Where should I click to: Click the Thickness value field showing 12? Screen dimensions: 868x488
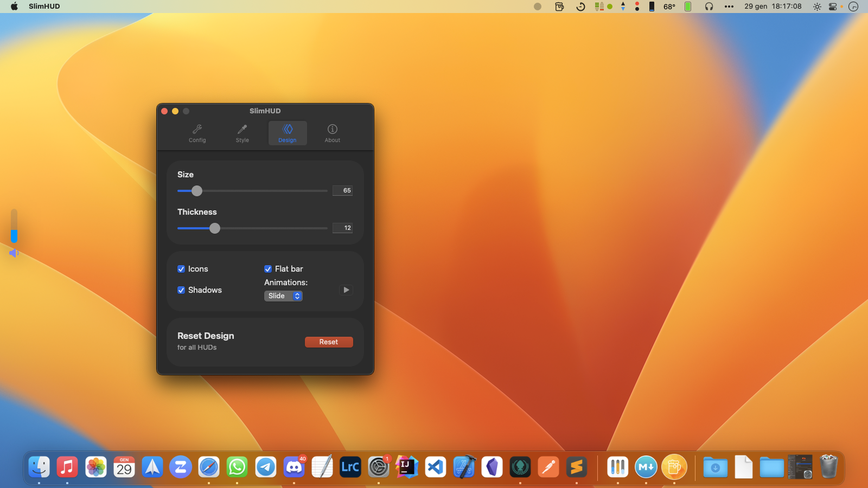(342, 228)
